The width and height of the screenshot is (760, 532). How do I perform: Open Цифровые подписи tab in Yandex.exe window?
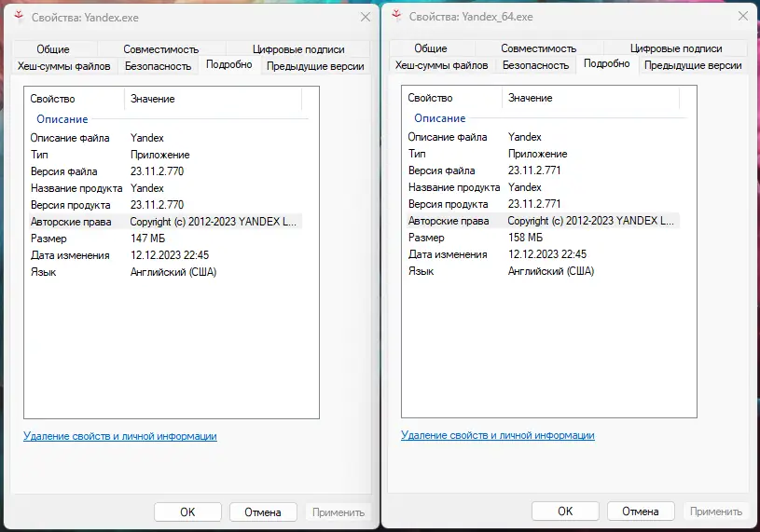click(298, 49)
